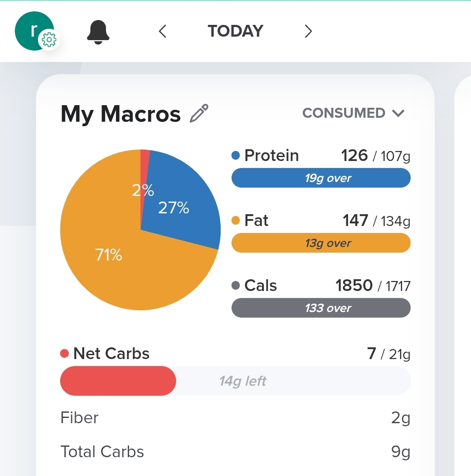471x476 pixels.
Task: Tap the TODAY date label
Action: (x=235, y=31)
